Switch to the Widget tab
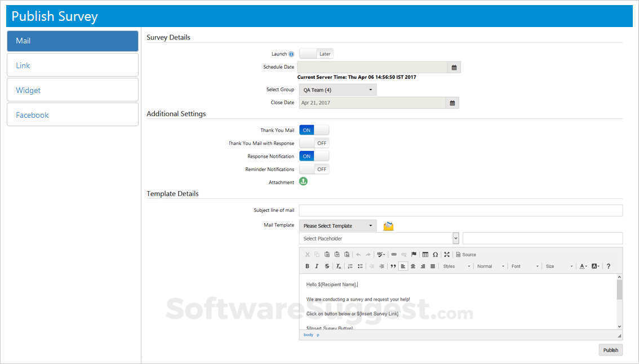 73,90
